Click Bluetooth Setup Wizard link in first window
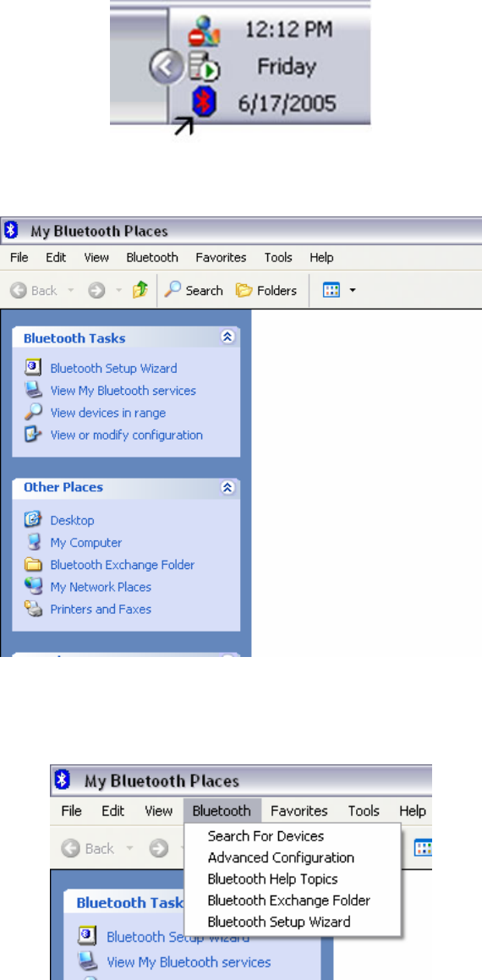The image size is (482, 980). click(114, 368)
